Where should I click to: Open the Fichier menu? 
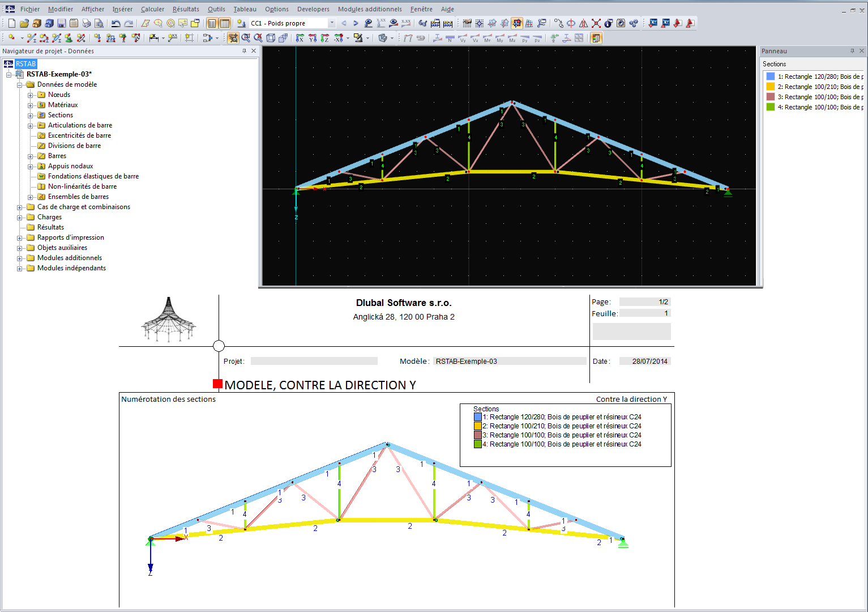point(30,9)
